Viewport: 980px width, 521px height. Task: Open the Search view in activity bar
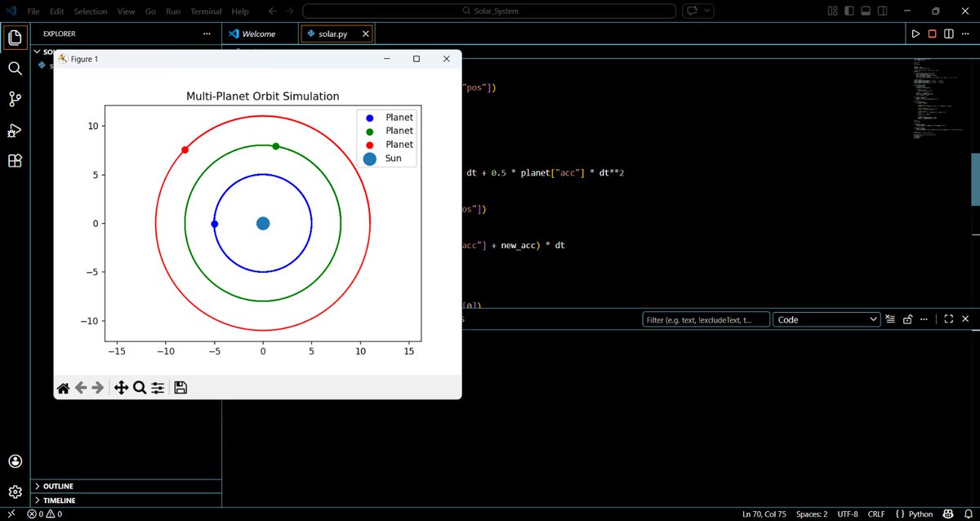click(15, 69)
